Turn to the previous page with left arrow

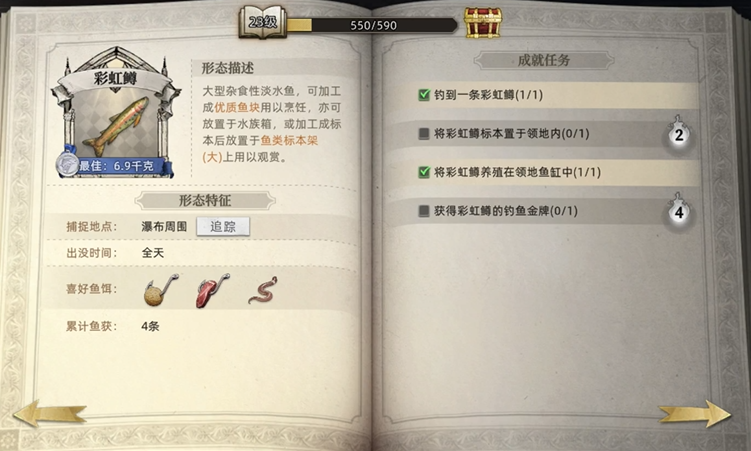click(x=49, y=413)
